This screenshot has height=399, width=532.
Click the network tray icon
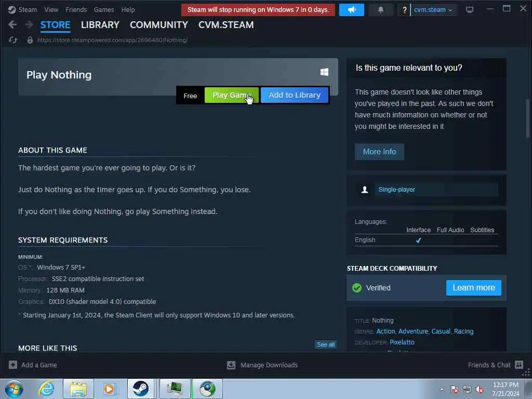467,389
